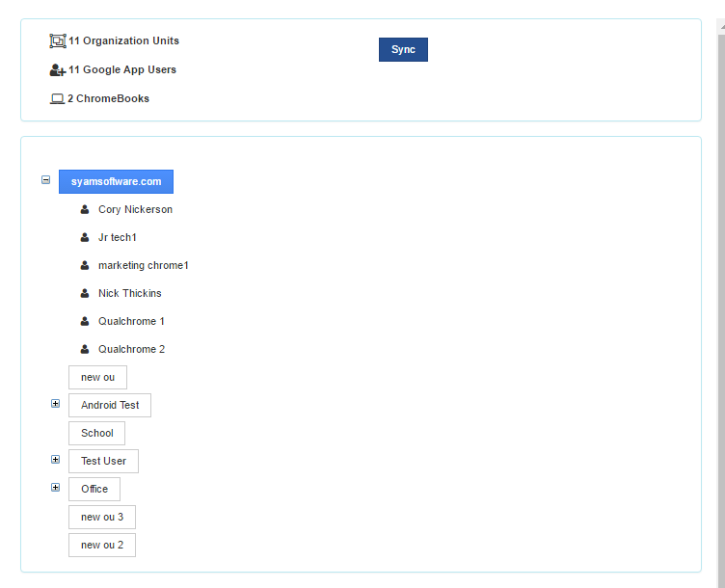725x588 pixels.
Task: Click the Organization Units icon
Action: pos(57,40)
